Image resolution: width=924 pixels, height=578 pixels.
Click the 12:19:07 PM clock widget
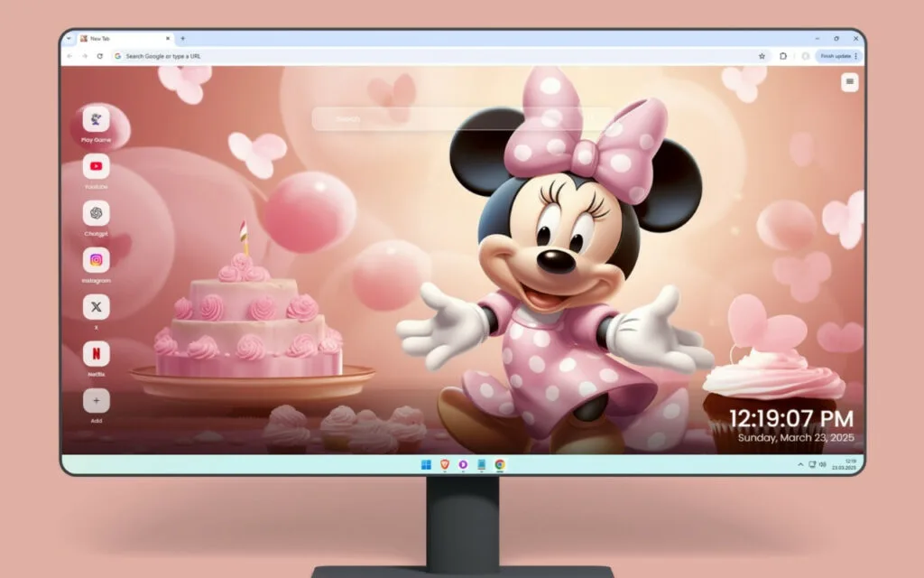click(x=791, y=419)
